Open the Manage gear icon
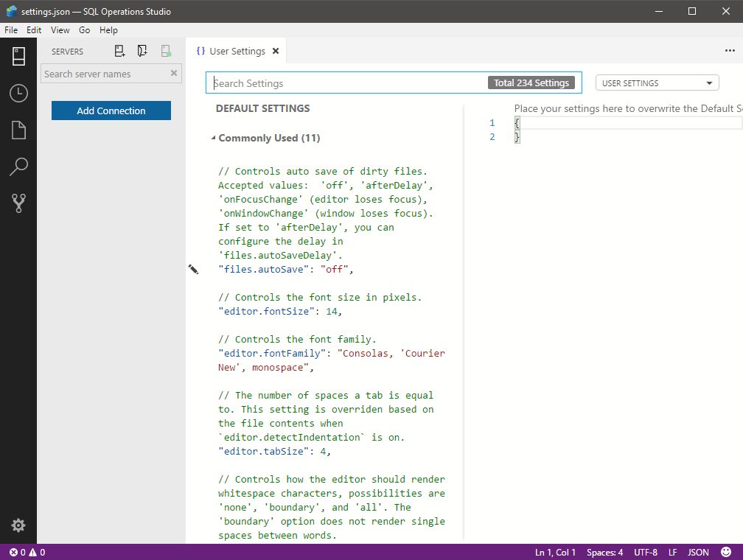The image size is (743, 560). 18,525
